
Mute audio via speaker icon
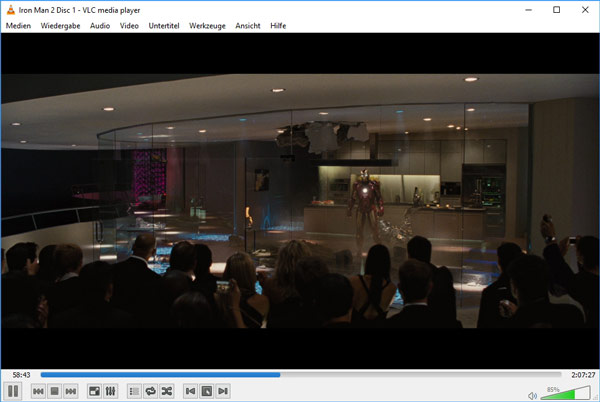click(x=532, y=395)
